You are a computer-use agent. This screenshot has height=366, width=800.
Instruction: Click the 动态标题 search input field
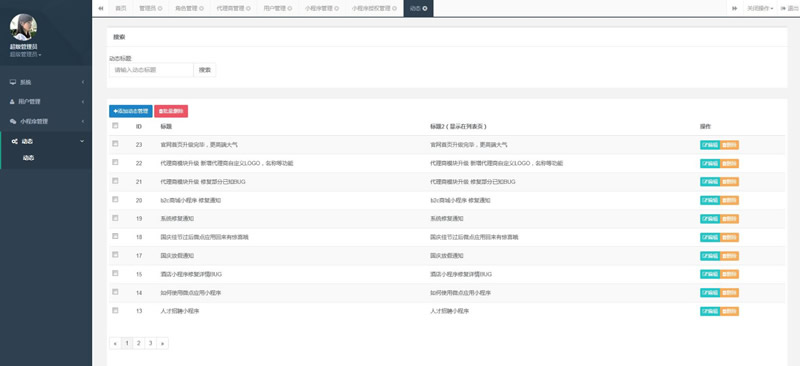pos(151,70)
